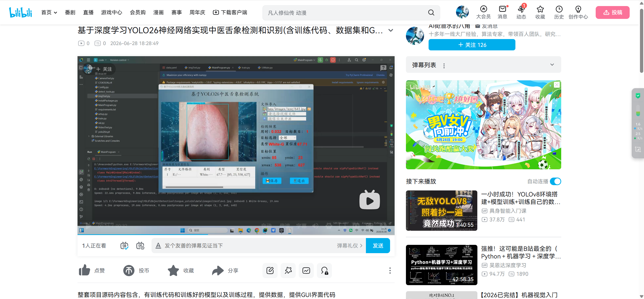
Task: Open the 强推 Python机器学习 video title
Action: 521,252
